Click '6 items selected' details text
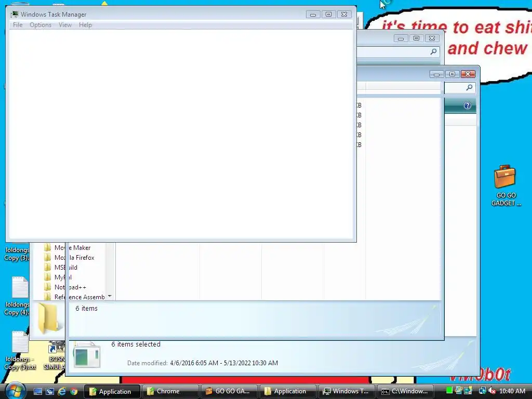Screen dimensions: 532x399 pos(136,344)
